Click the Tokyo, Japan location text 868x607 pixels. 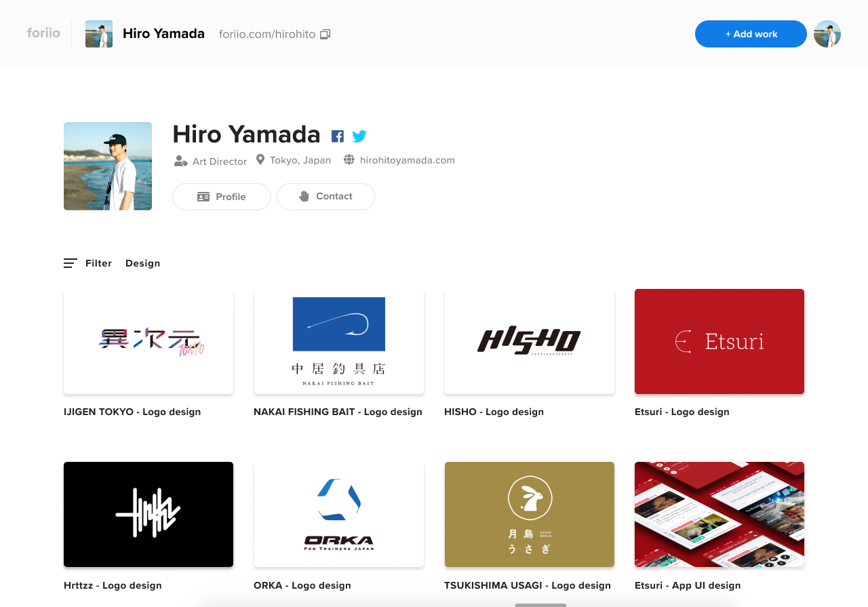click(300, 160)
